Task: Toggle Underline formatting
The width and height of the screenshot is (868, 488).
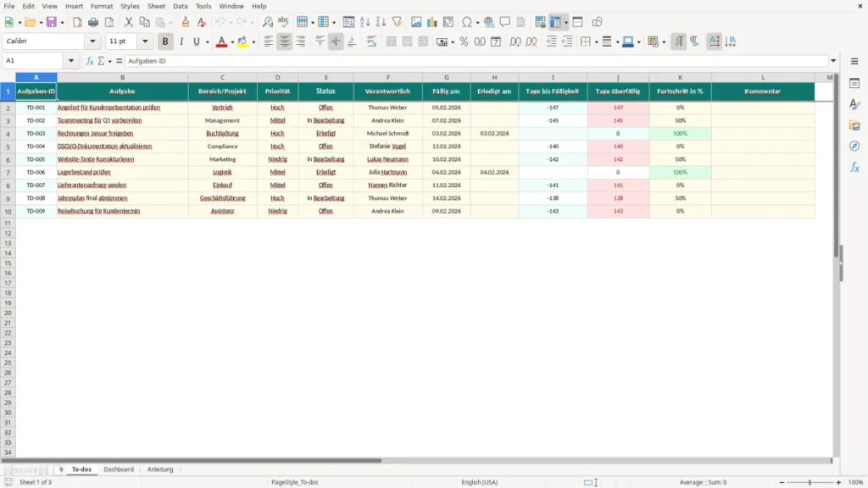Action: pyautogui.click(x=196, y=42)
